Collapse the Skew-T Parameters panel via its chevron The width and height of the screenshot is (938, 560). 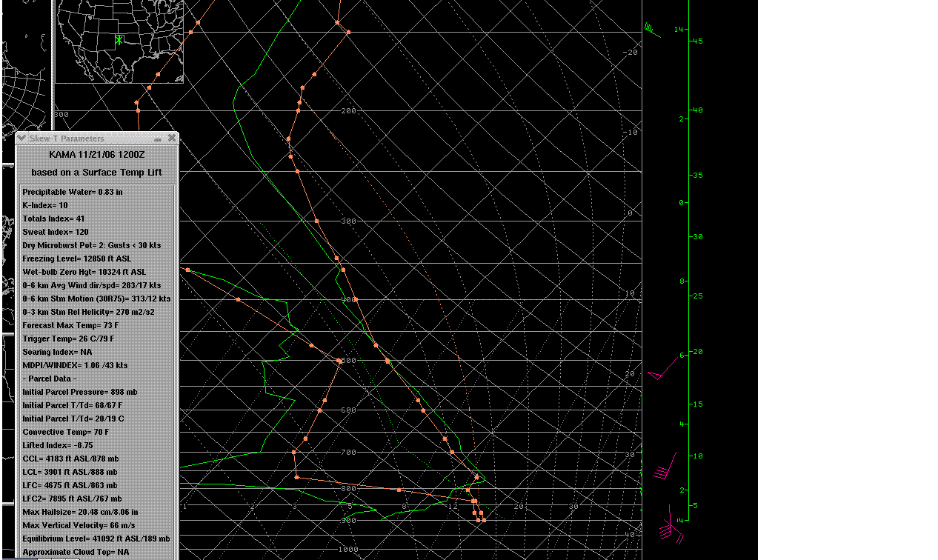pyautogui.click(x=21, y=139)
